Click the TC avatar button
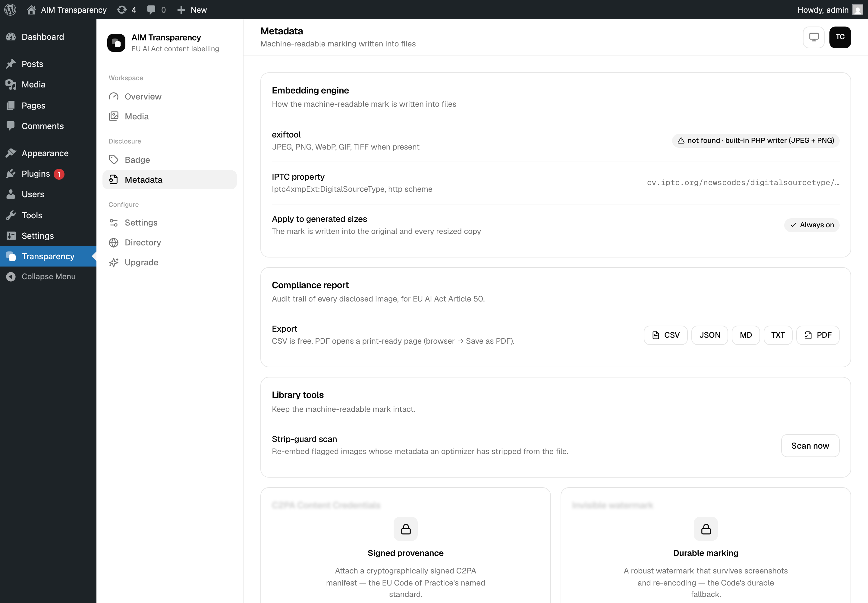 pyautogui.click(x=840, y=37)
